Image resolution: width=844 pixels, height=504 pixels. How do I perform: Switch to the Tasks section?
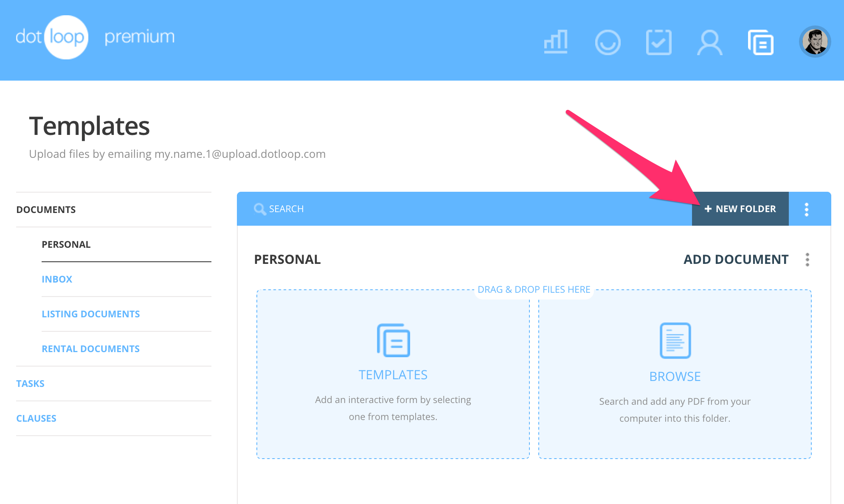[30, 384]
